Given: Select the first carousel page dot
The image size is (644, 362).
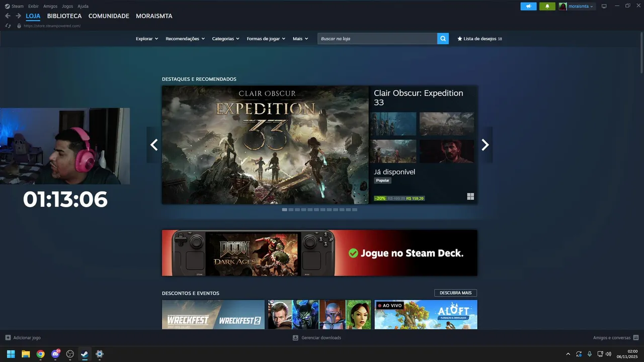Looking at the screenshot, I should [x=285, y=210].
